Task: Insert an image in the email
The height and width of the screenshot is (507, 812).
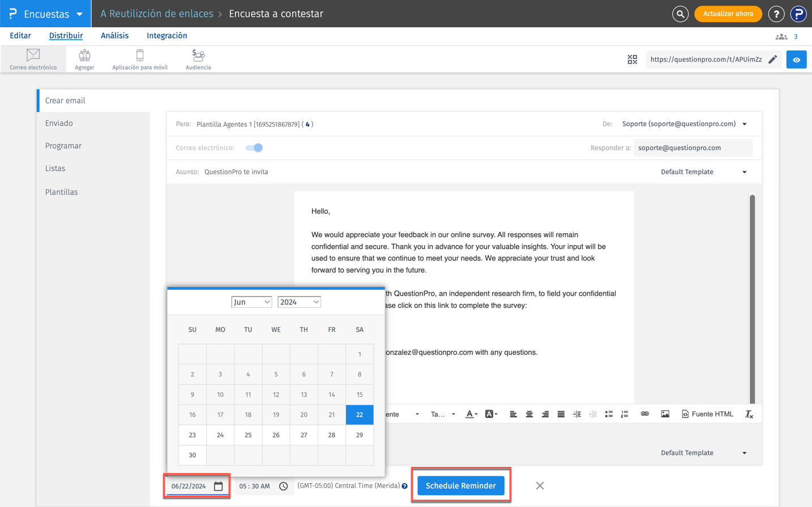Action: [665, 414]
